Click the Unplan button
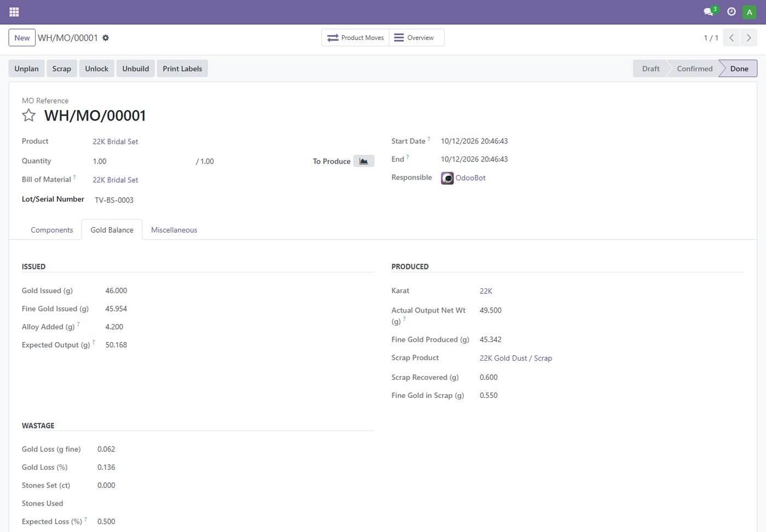 pyautogui.click(x=26, y=68)
